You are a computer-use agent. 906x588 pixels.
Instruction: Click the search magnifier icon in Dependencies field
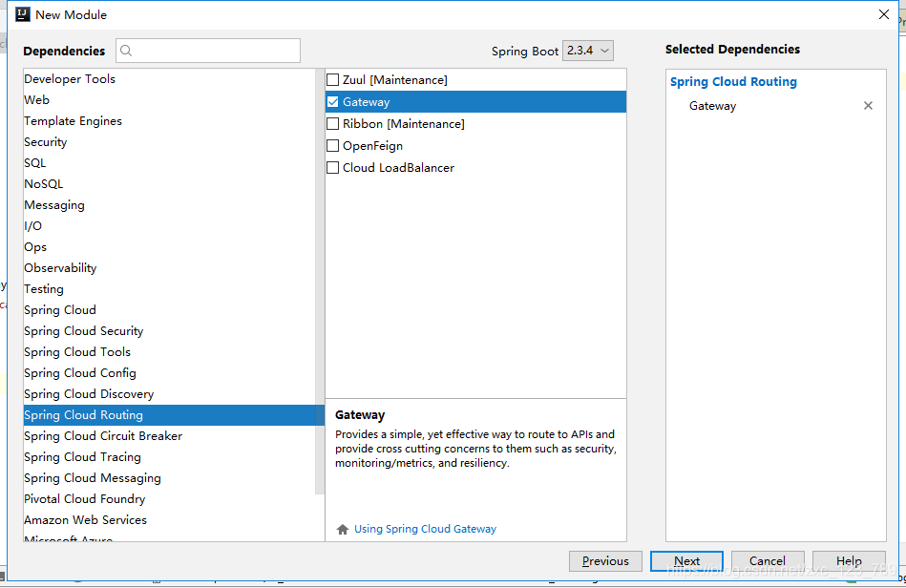(x=126, y=51)
